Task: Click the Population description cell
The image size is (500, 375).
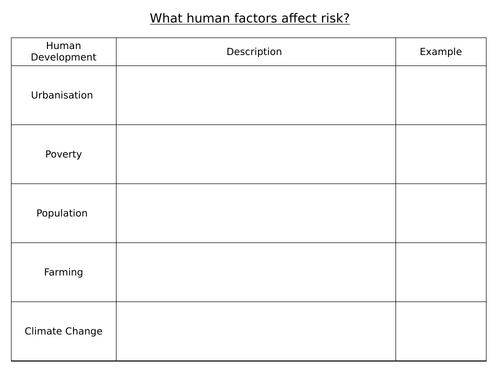Action: click(256, 213)
